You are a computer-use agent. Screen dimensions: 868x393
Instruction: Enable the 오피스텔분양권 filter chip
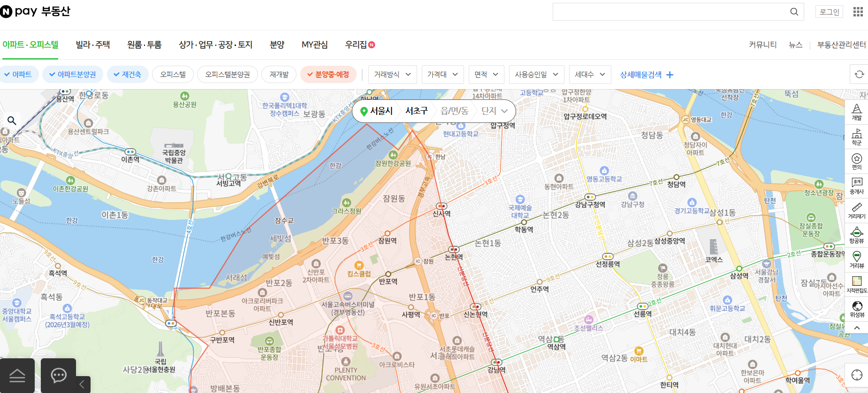click(228, 75)
